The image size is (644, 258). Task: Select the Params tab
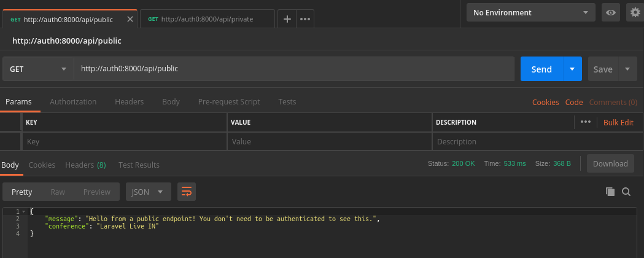coord(18,102)
